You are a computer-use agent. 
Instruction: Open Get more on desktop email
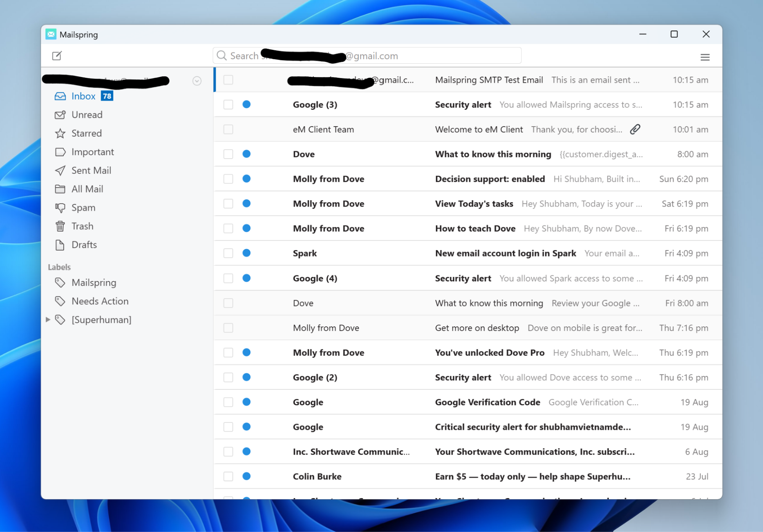(468, 328)
